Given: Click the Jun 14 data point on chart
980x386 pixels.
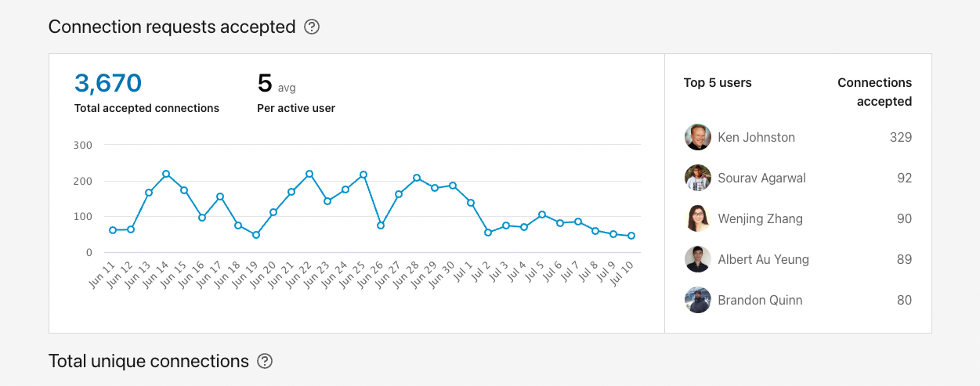Looking at the screenshot, I should click(x=166, y=174).
